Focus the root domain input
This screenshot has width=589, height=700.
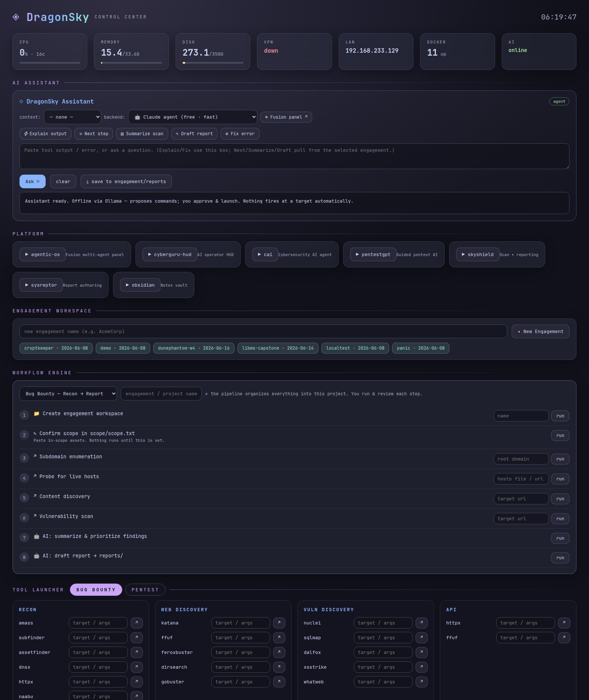coord(521,459)
